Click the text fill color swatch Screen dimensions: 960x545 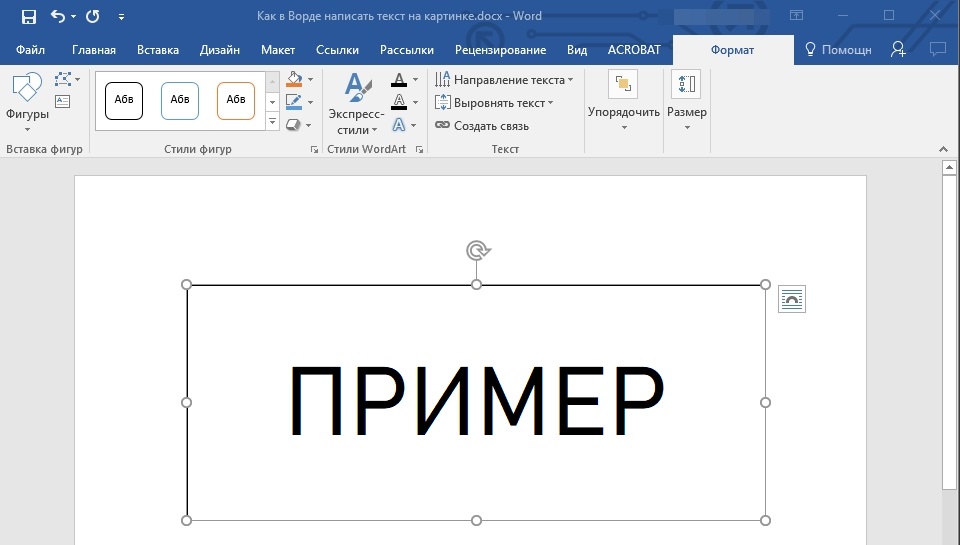[x=399, y=80]
